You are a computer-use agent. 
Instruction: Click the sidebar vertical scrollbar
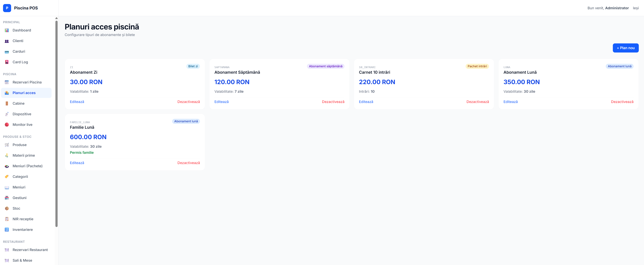point(56,124)
